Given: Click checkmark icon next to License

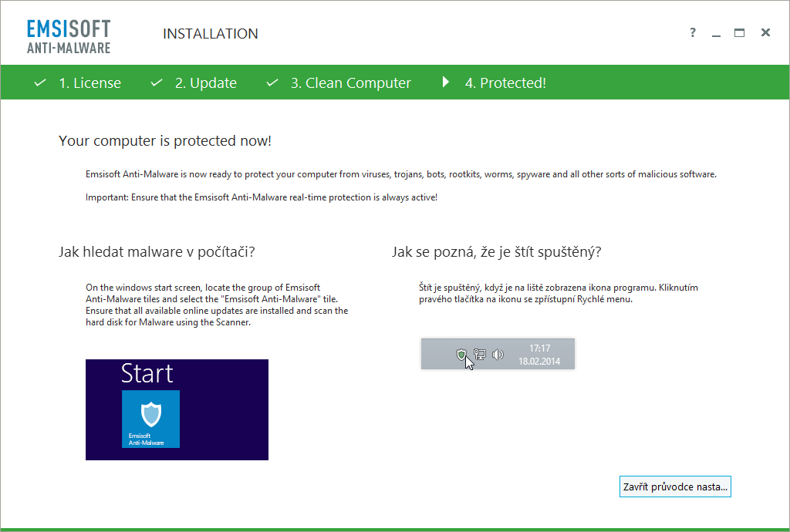Looking at the screenshot, I should pyautogui.click(x=40, y=82).
